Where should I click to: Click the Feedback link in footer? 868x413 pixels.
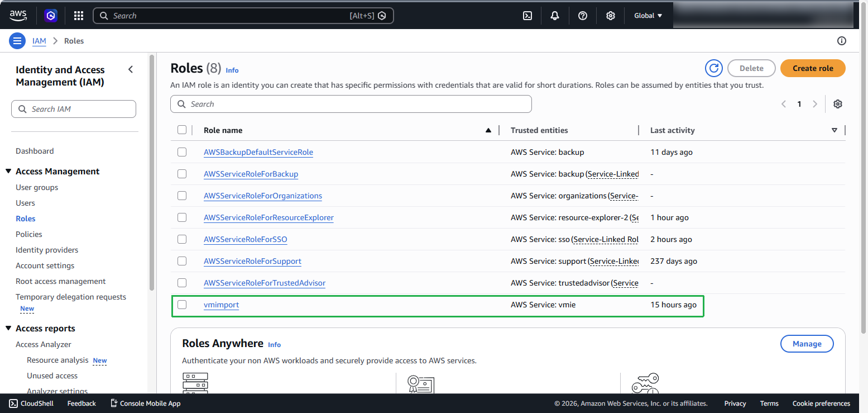pyautogui.click(x=81, y=403)
